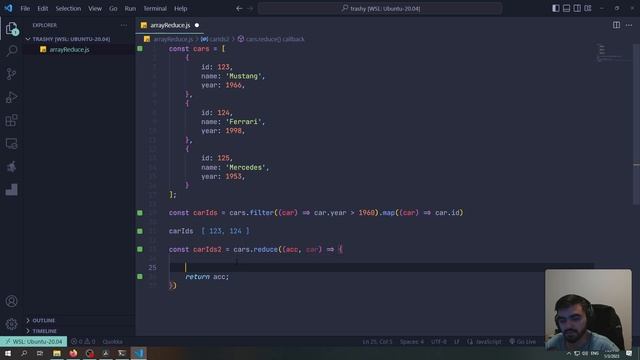This screenshot has height=360, width=640.
Task: Open the Help menu
Action: tap(180, 8)
